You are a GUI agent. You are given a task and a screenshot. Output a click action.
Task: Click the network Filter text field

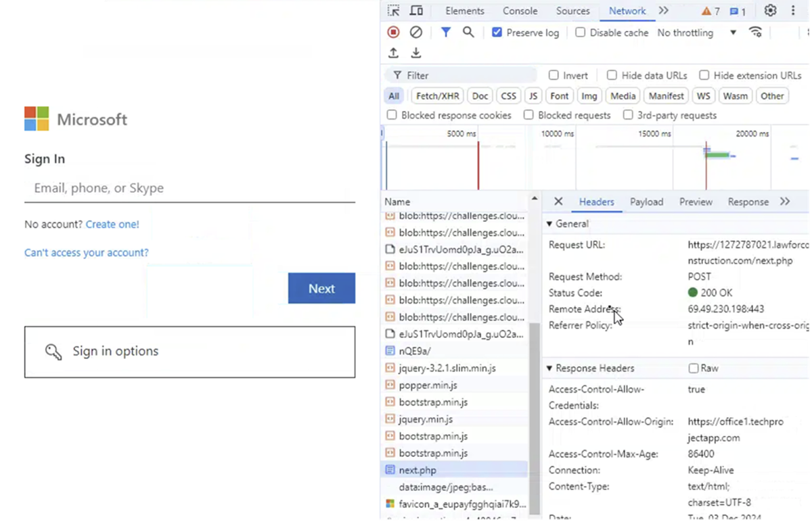tap(461, 75)
